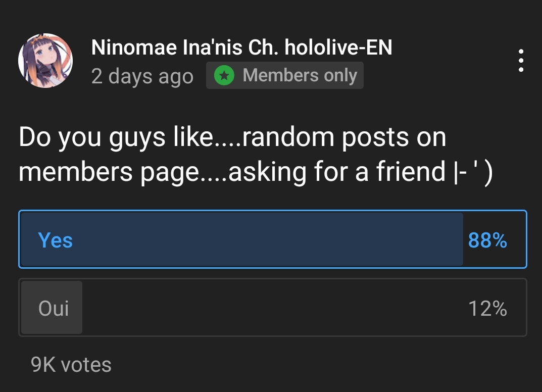Click the Oui option label text
The height and width of the screenshot is (392, 542).
pos(54,308)
